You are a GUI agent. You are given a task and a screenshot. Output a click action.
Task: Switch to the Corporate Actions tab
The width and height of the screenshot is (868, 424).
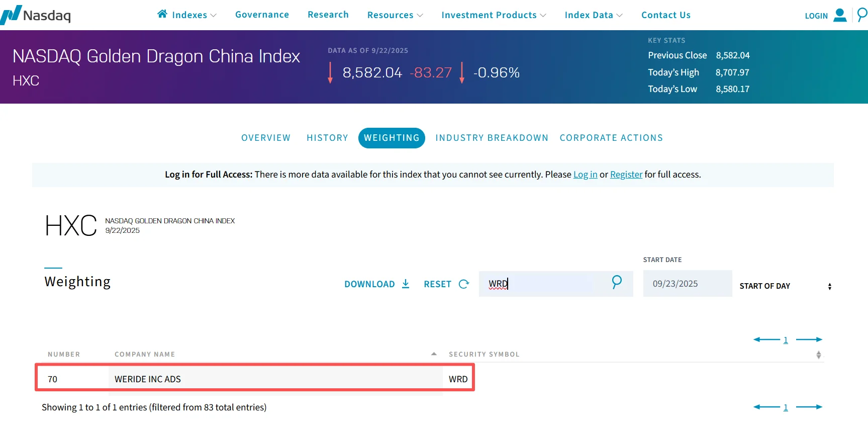pyautogui.click(x=611, y=138)
